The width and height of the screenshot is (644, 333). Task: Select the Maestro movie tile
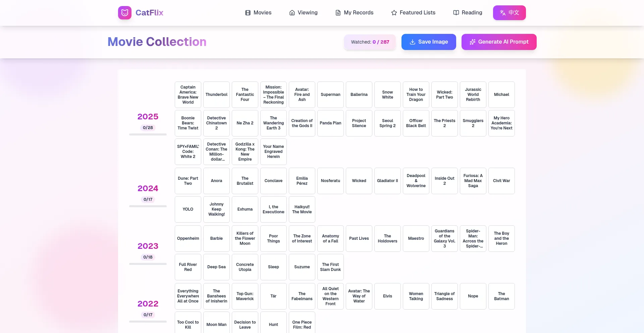(416, 239)
